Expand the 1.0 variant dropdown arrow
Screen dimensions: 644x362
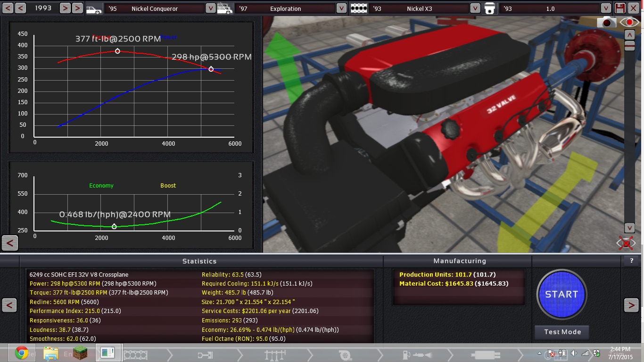[606, 8]
